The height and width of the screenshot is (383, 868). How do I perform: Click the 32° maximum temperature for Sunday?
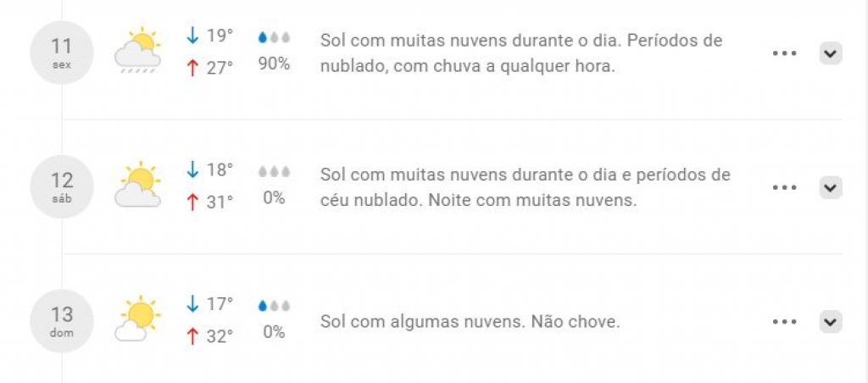coord(210,336)
